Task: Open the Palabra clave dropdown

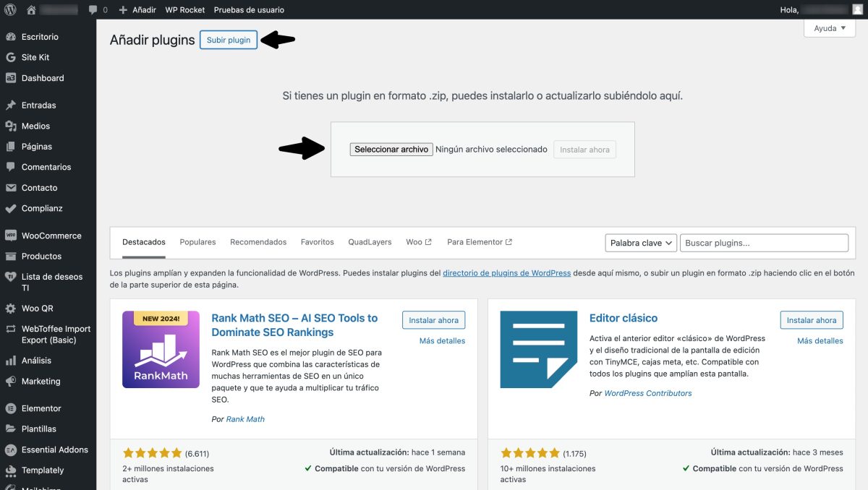Action: [x=639, y=242]
